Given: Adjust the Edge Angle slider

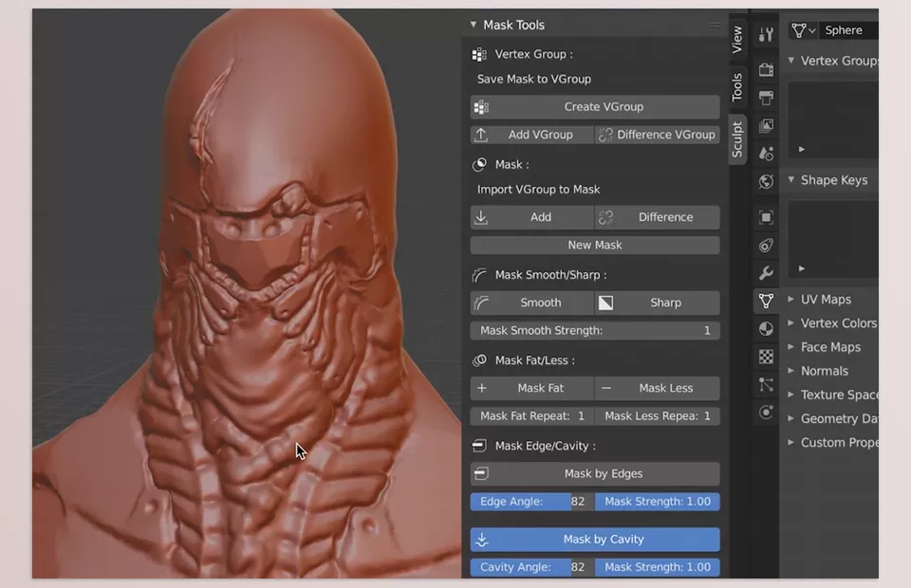Looking at the screenshot, I should click(532, 502).
